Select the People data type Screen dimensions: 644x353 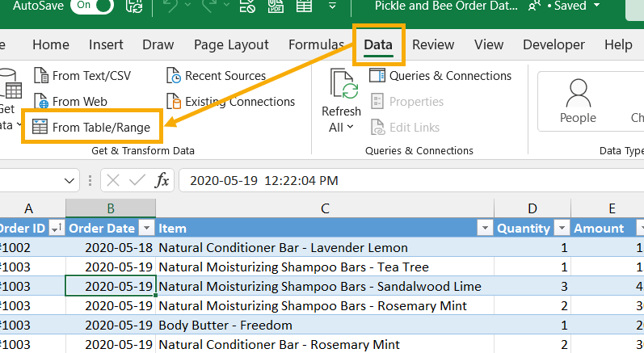tap(578, 101)
